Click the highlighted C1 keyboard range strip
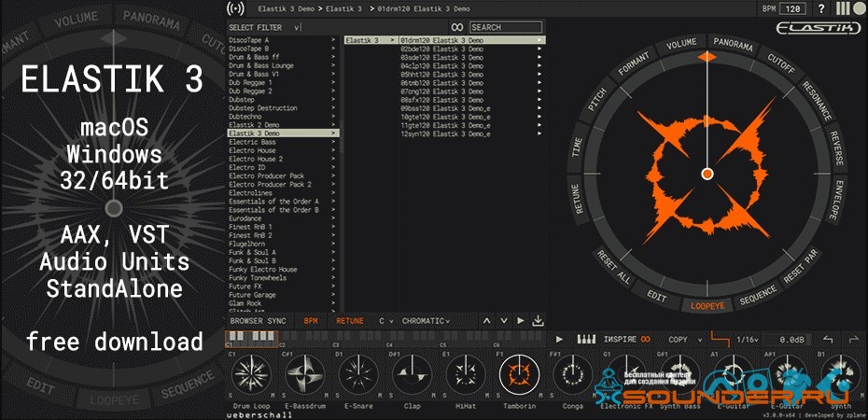868x420 pixels. 251,339
